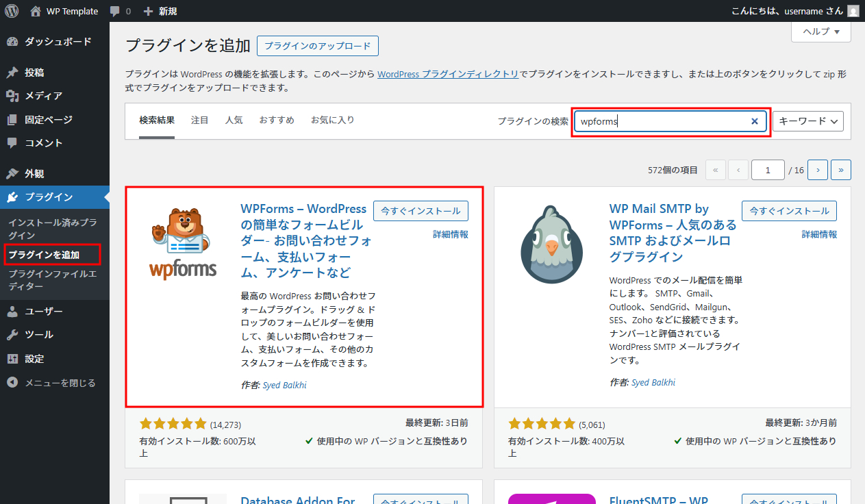
Task: Go to previous page arrow button
Action: 738,170
